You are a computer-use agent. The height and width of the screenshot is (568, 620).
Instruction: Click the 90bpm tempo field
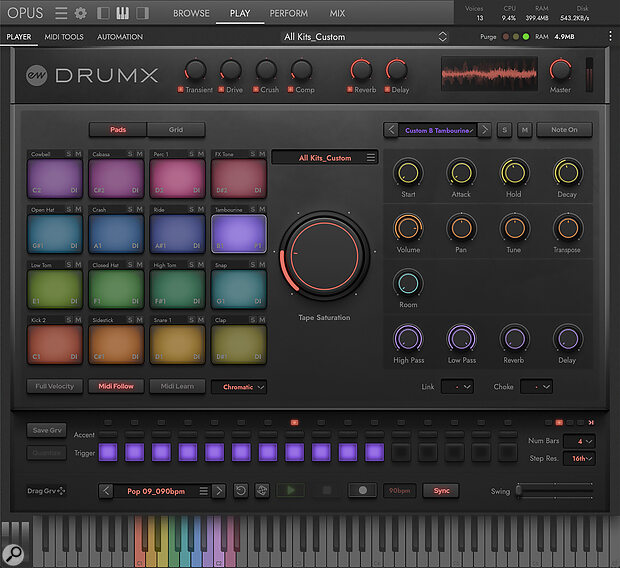click(400, 490)
